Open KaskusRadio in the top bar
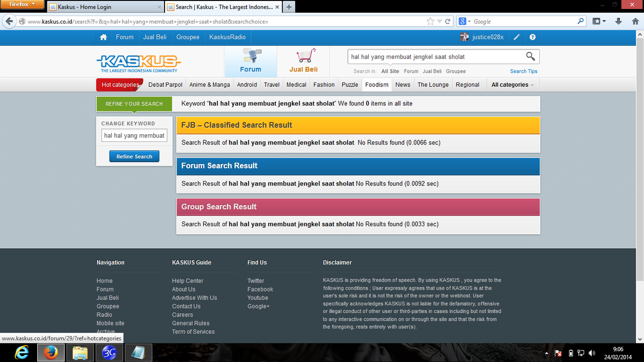The height and width of the screenshot is (362, 644). pos(227,37)
